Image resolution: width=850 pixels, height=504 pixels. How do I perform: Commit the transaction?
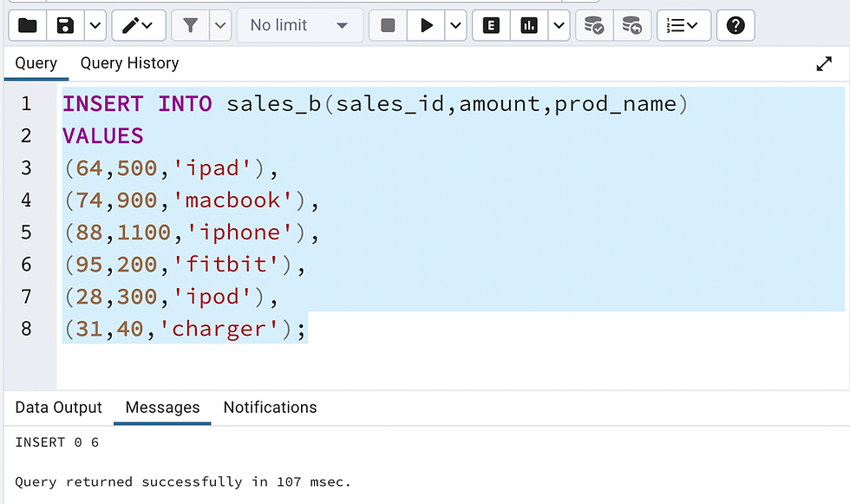(594, 25)
